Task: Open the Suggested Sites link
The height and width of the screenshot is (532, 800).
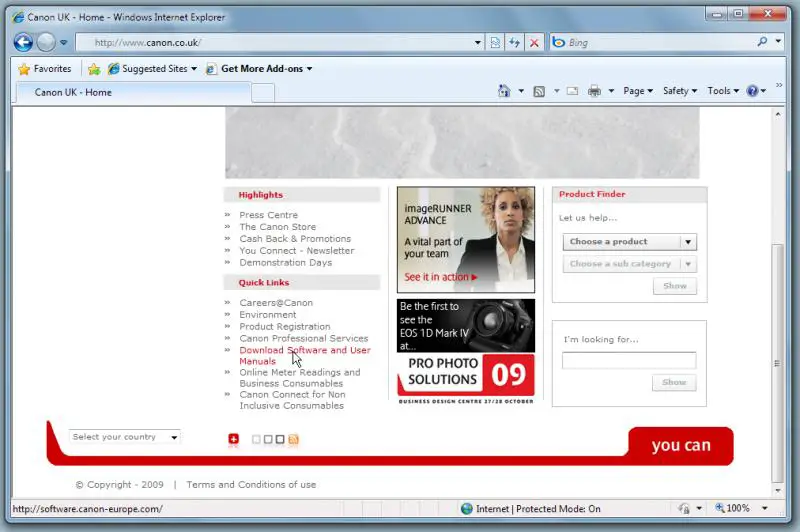Action: click(x=152, y=69)
